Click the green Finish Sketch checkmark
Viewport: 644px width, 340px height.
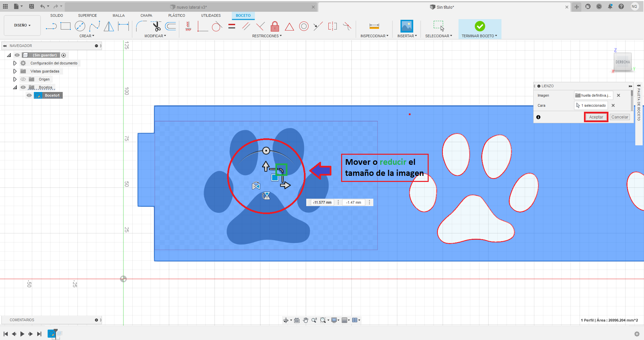click(x=480, y=26)
